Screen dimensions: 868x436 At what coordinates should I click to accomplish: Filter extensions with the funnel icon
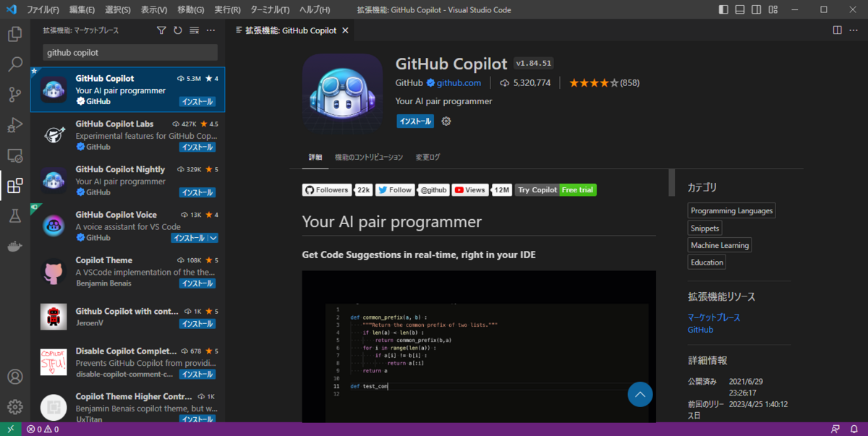tap(161, 30)
